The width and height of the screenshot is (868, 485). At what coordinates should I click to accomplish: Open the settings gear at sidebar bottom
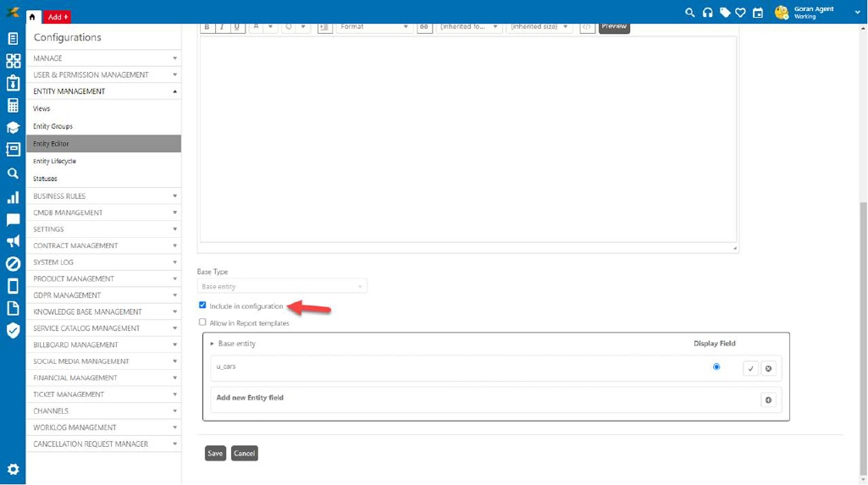point(13,469)
